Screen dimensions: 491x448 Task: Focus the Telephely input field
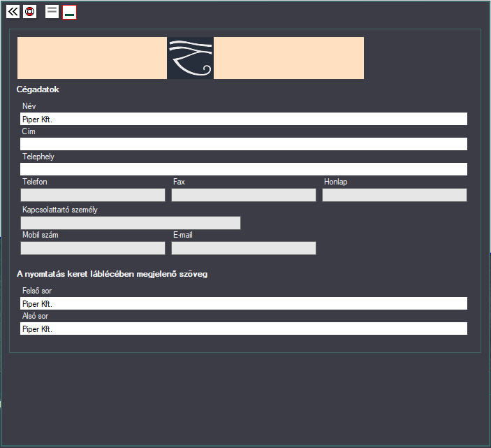click(244, 169)
